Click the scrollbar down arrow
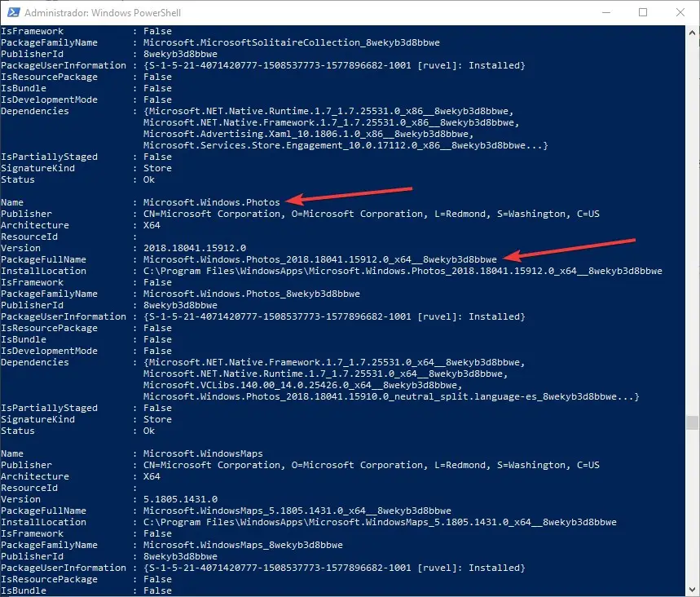 pyautogui.click(x=692, y=590)
